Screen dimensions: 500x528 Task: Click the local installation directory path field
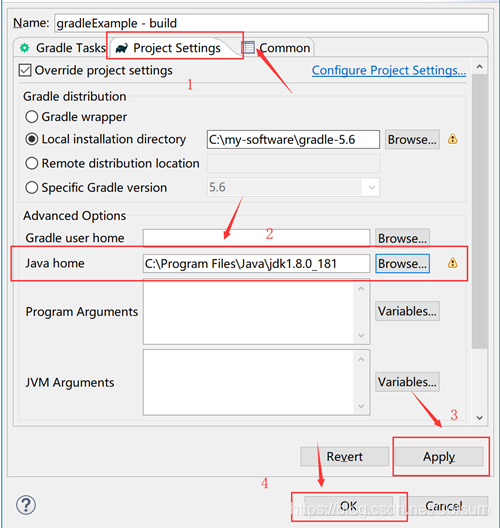click(x=293, y=139)
